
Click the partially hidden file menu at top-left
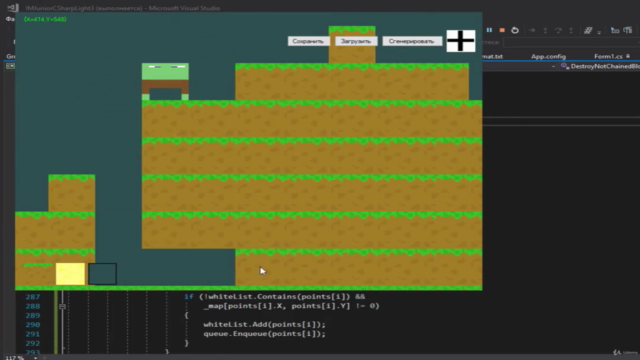pyautogui.click(x=10, y=19)
